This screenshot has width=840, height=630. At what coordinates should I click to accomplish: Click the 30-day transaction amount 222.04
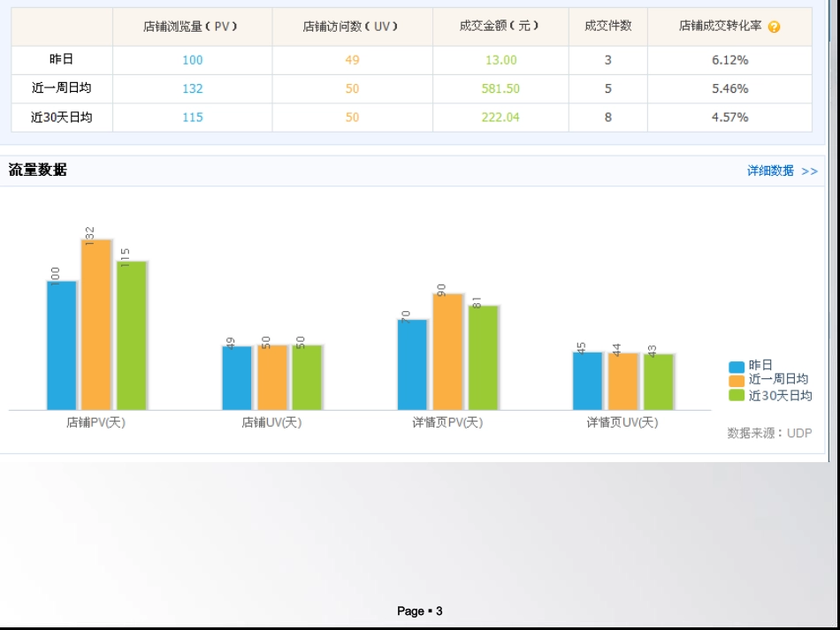[x=500, y=117]
